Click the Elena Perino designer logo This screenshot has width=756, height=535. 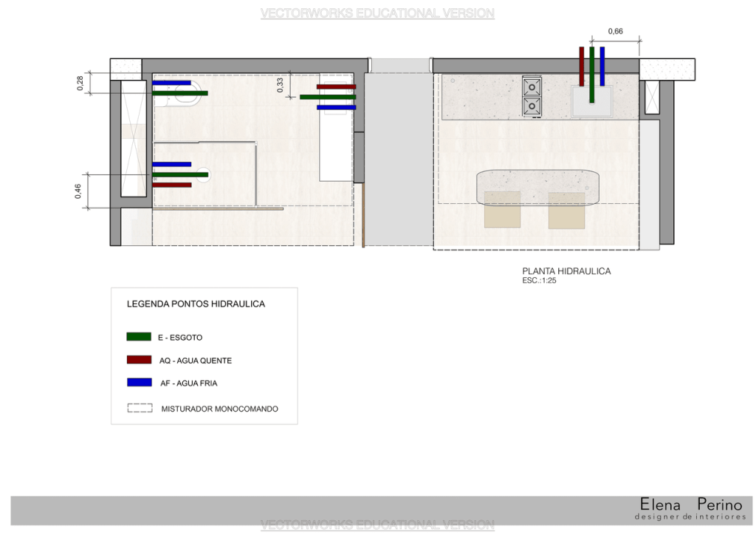click(690, 508)
